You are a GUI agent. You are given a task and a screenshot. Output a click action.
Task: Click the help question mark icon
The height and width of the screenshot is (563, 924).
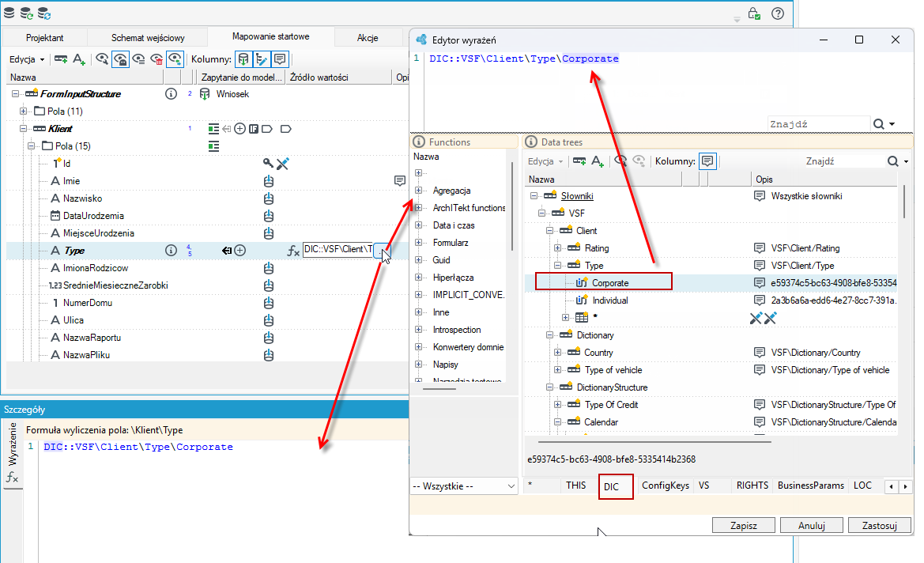778,13
